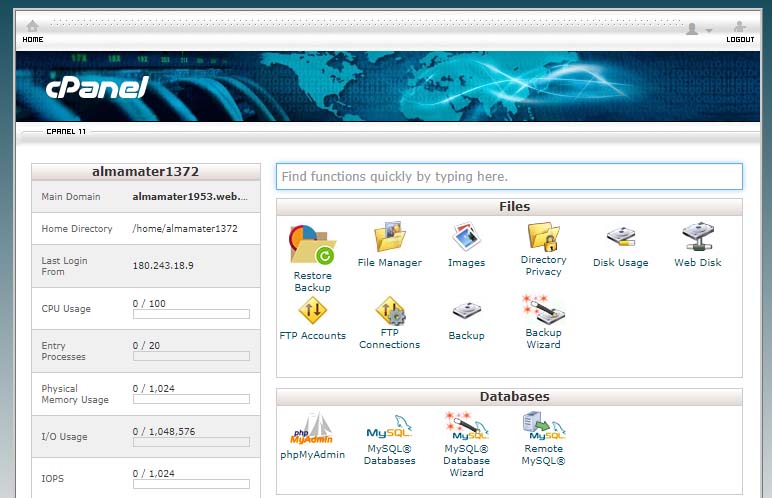Collapse the Files section header
Screen dimensions: 772x498
(x=509, y=207)
